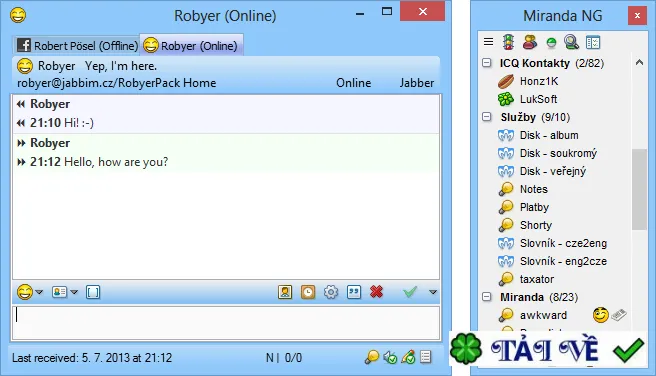Click the Jabber protocol label
656x376 pixels.
(x=417, y=83)
